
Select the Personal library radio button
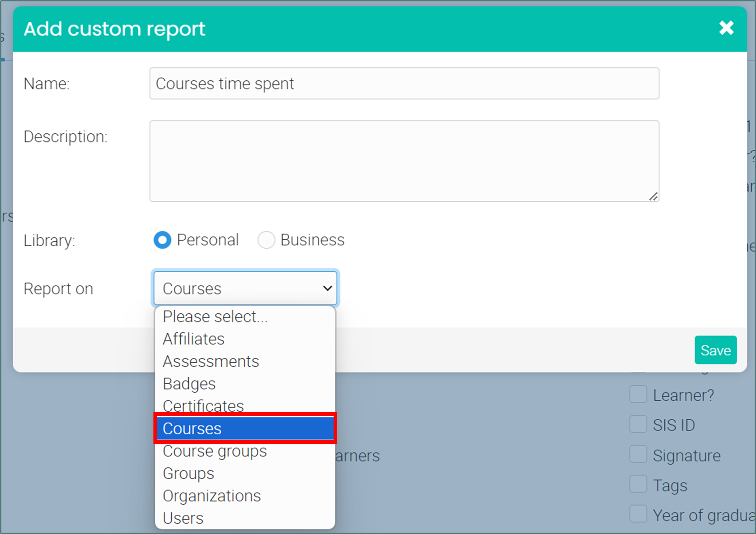pyautogui.click(x=162, y=240)
